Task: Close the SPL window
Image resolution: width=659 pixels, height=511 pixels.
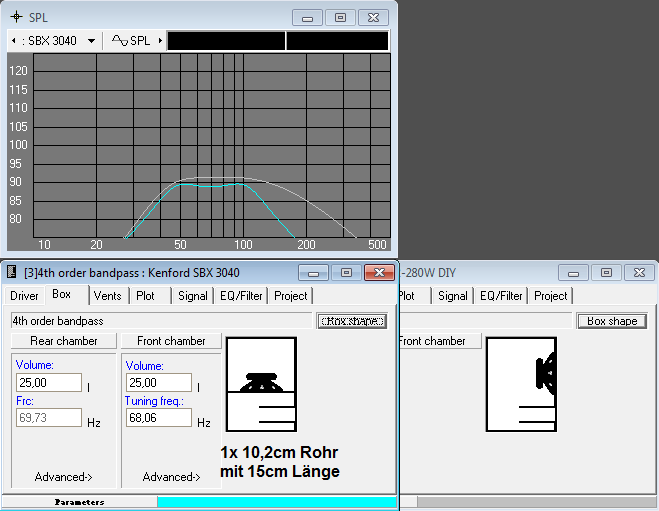Action: (373, 18)
